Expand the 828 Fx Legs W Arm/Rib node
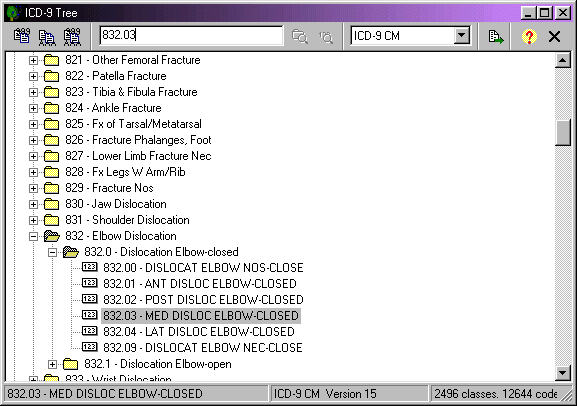The image size is (577, 406). pos(33,172)
